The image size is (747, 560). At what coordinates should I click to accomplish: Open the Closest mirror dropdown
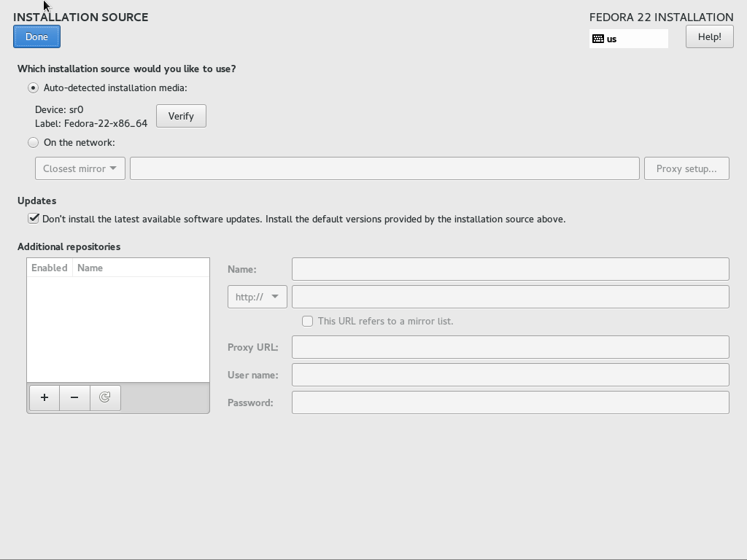[80, 168]
